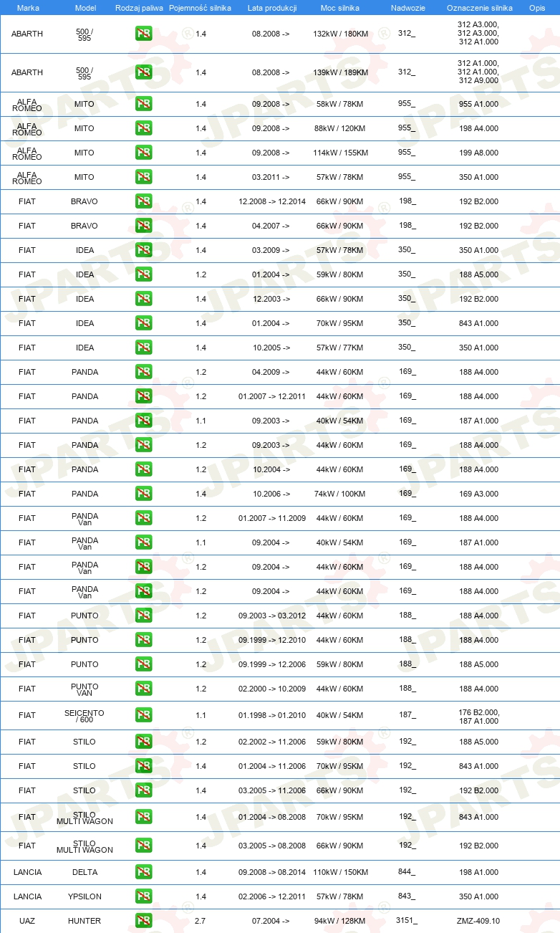Screen dimensions: 560x933
Task: Click body code 187_
Action: tap(407, 715)
